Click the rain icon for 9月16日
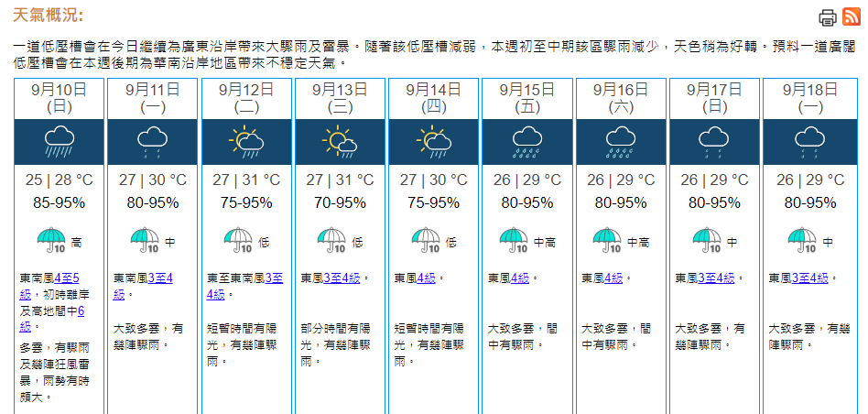 click(620, 142)
